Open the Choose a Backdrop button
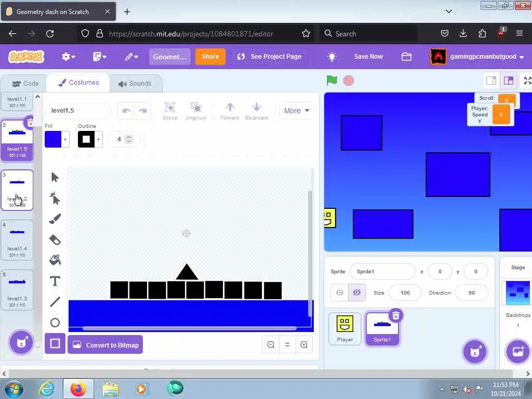Screen dimensions: 532x399 [518, 352]
